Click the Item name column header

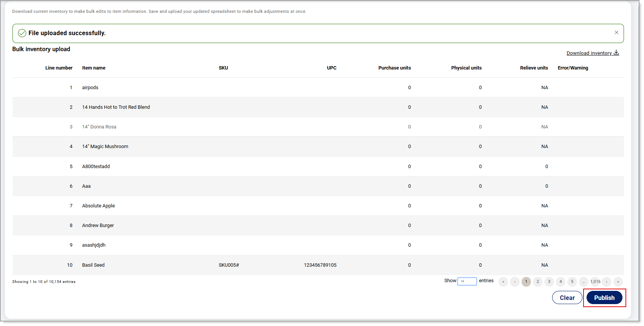[x=94, y=68]
